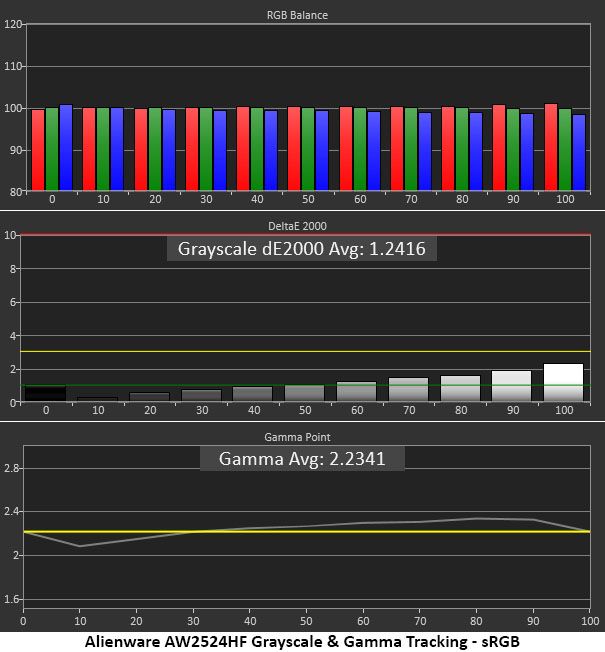Click the 2.4 y-axis label in Gamma Point
This screenshot has width=605, height=652.
[x=11, y=511]
